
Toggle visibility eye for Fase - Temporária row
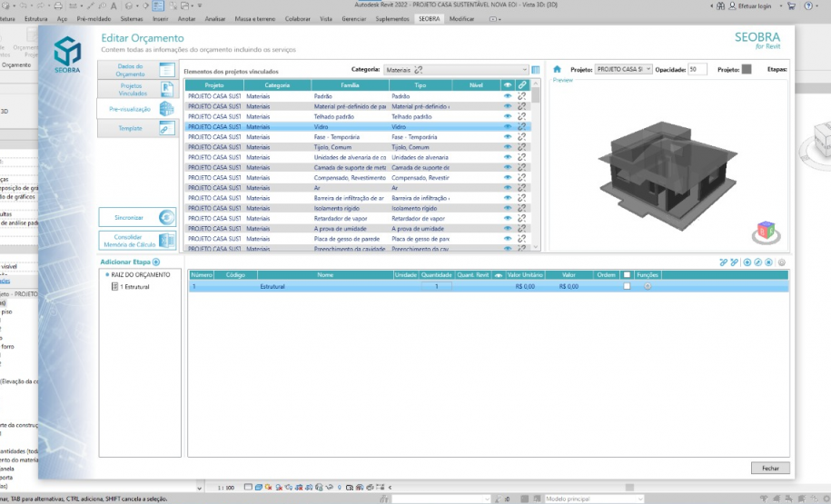coord(507,137)
